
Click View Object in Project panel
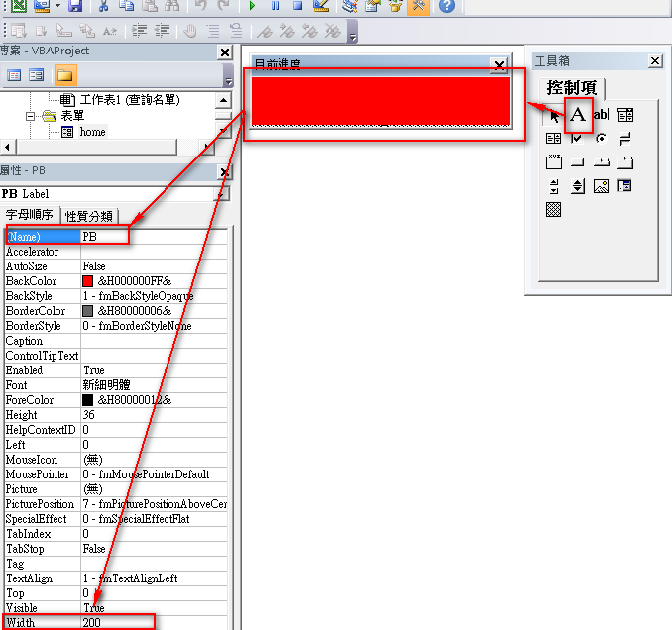(37, 76)
